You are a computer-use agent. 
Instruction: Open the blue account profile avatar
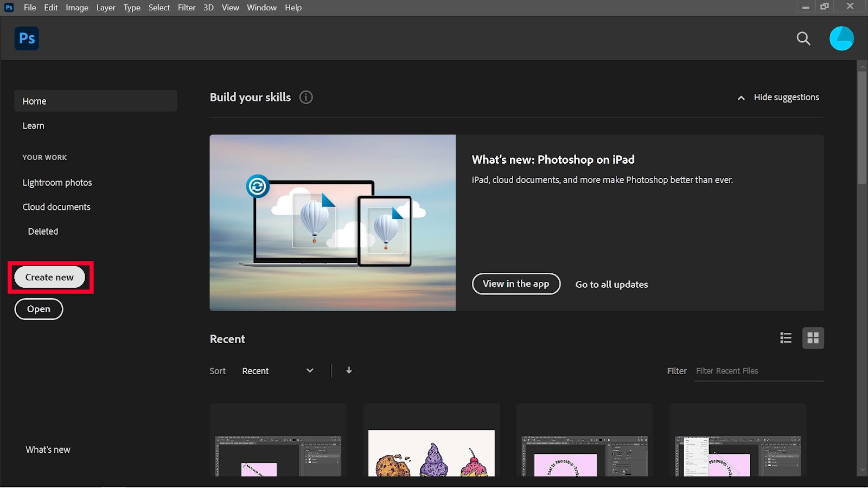841,38
